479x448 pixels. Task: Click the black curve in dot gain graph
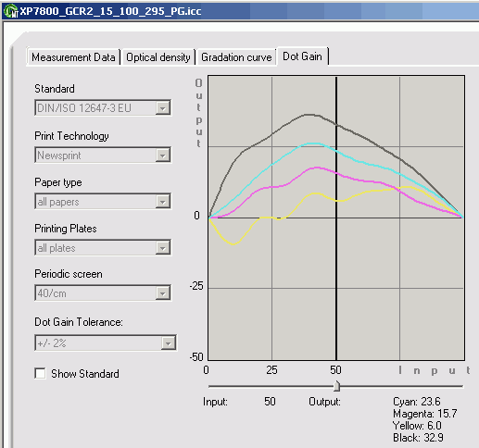point(308,115)
